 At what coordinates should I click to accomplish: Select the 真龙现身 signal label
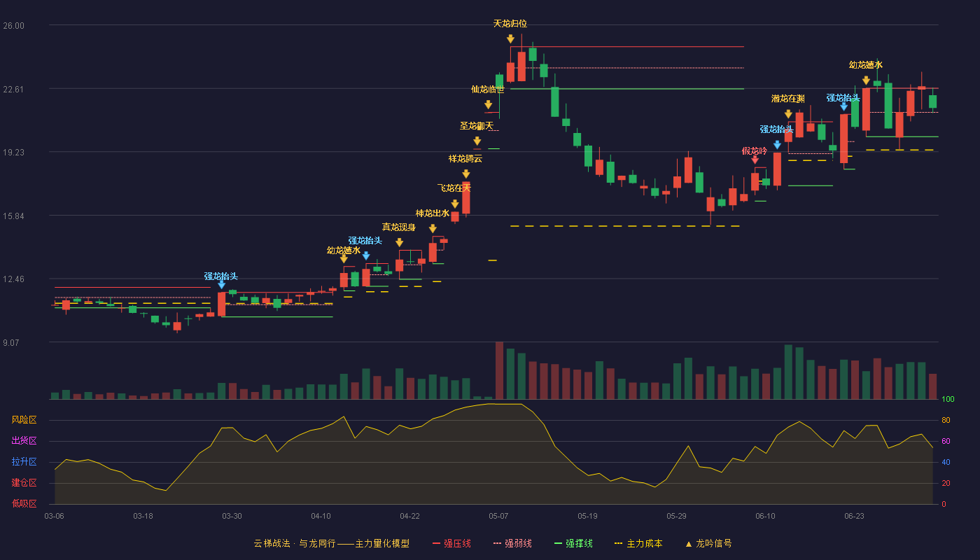point(399,227)
